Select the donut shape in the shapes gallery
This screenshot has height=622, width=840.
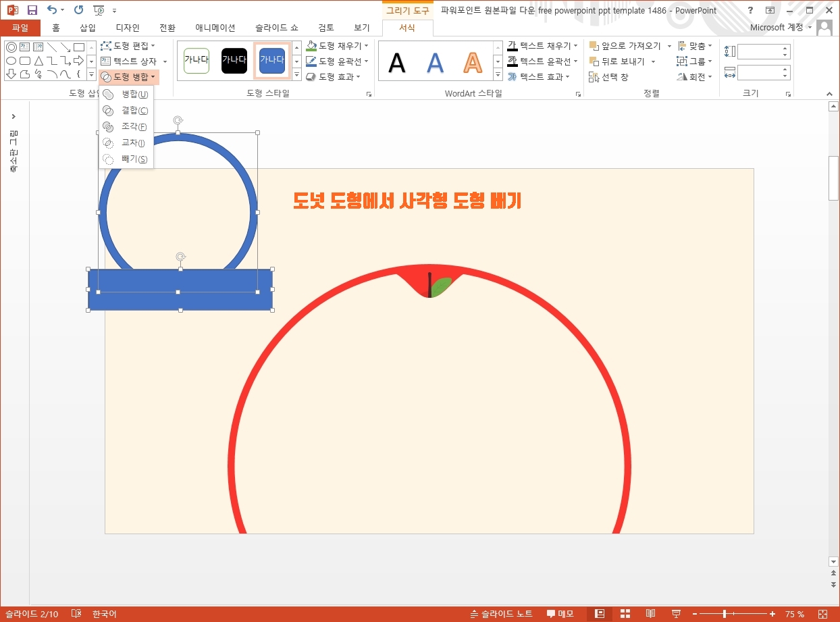(x=11, y=47)
